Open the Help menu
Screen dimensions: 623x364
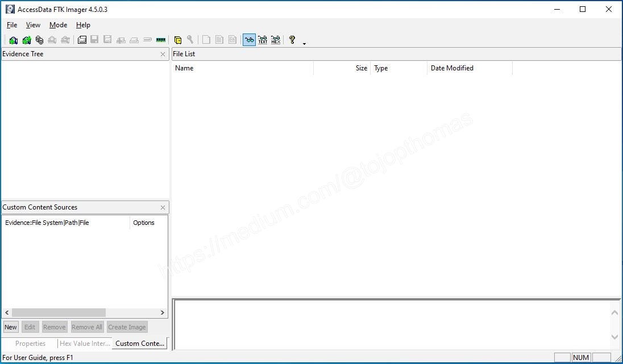point(83,25)
